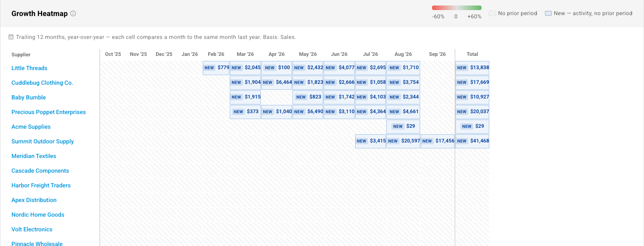
Task: Select the $3,415 July cell for Summit Outdoor
Action: point(370,141)
